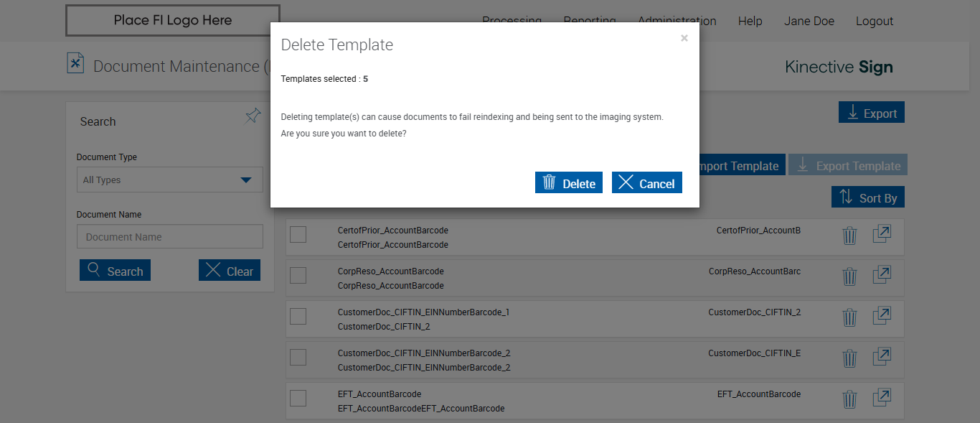Cancel the Delete Template dialog
Viewport: 980px width, 423px height.
646,183
